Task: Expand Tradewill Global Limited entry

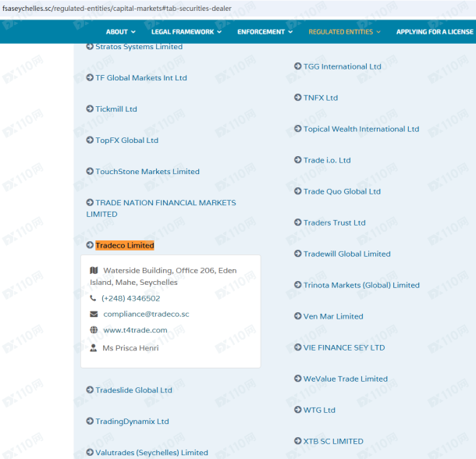Action: [x=347, y=254]
